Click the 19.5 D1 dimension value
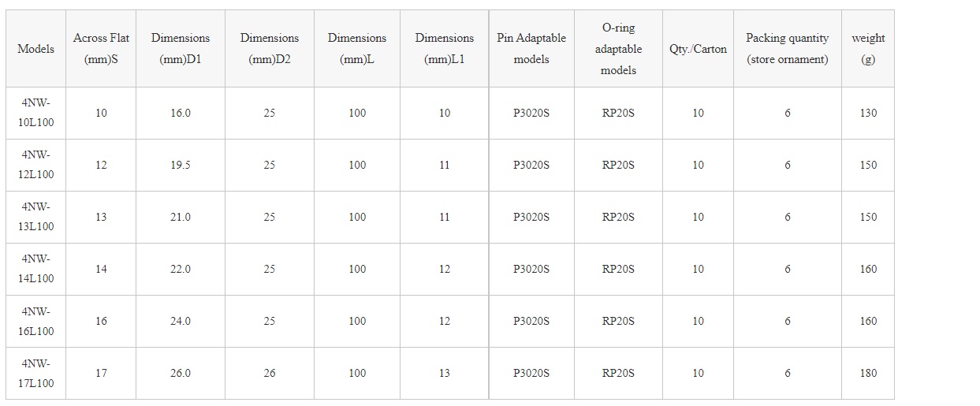Screen dimensions: 980x406 [181, 165]
